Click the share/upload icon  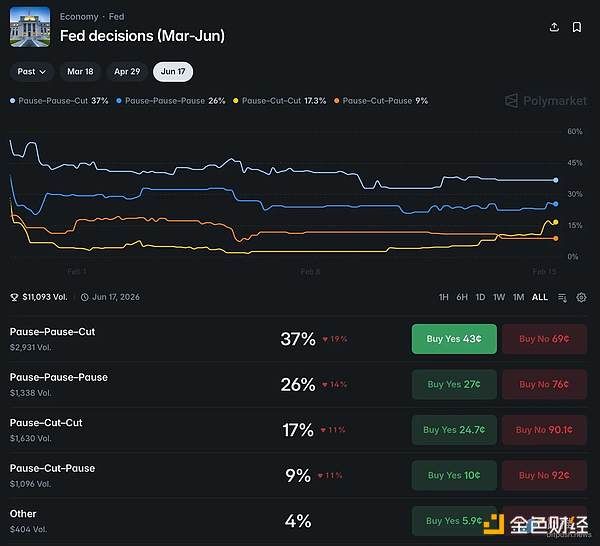click(x=555, y=28)
